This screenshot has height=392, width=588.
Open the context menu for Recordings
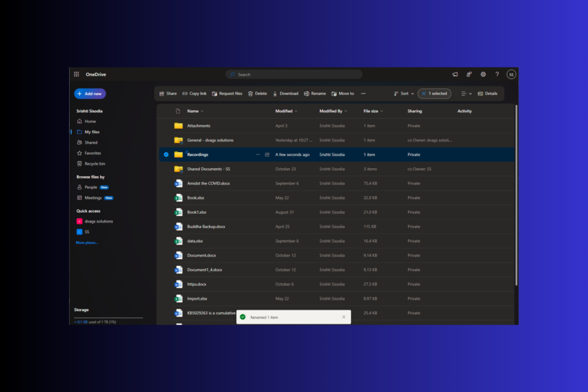pos(258,154)
